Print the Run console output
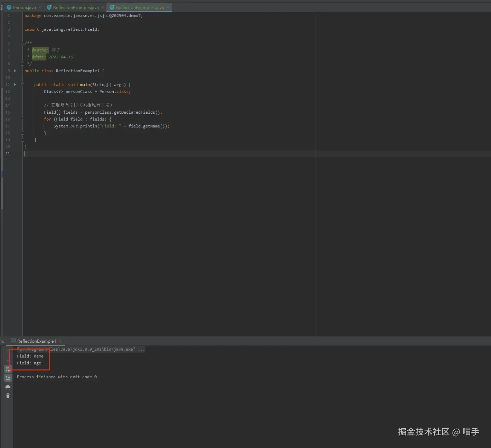The image size is (491, 448). [x=8, y=387]
